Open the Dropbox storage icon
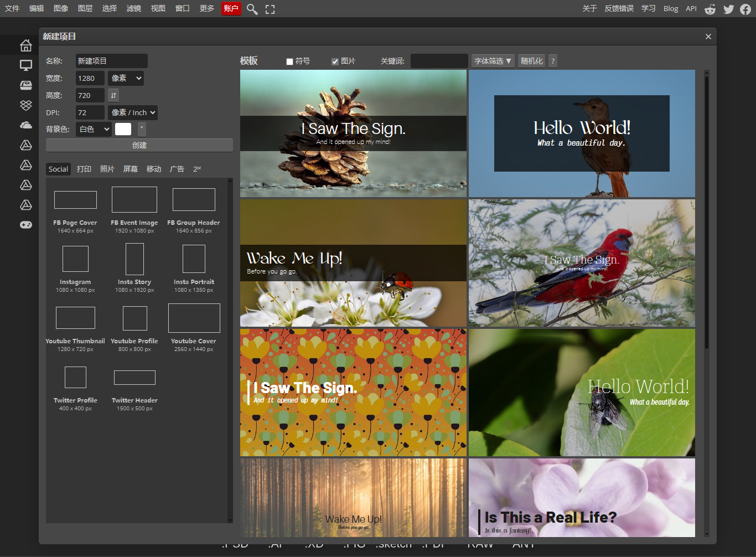756x557 pixels. click(x=26, y=105)
